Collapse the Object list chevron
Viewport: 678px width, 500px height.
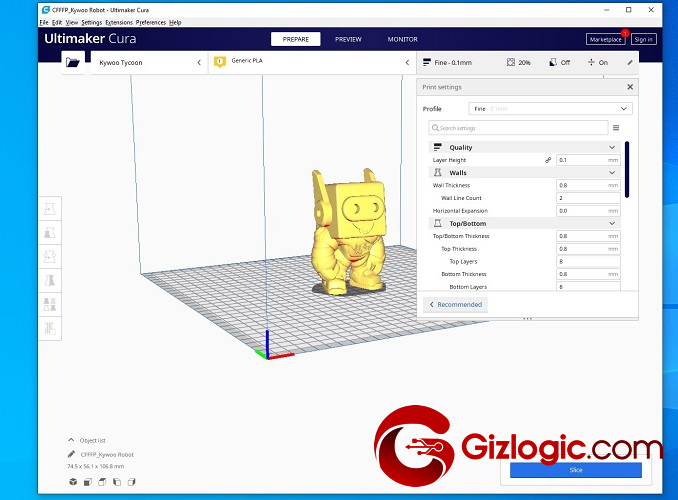click(x=70, y=440)
